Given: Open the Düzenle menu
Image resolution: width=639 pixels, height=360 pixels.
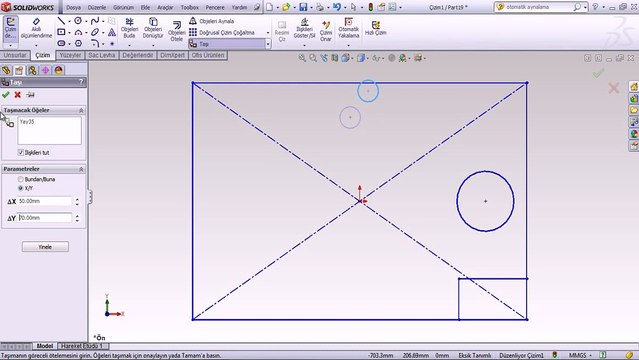Looking at the screenshot, I should pos(97,7).
